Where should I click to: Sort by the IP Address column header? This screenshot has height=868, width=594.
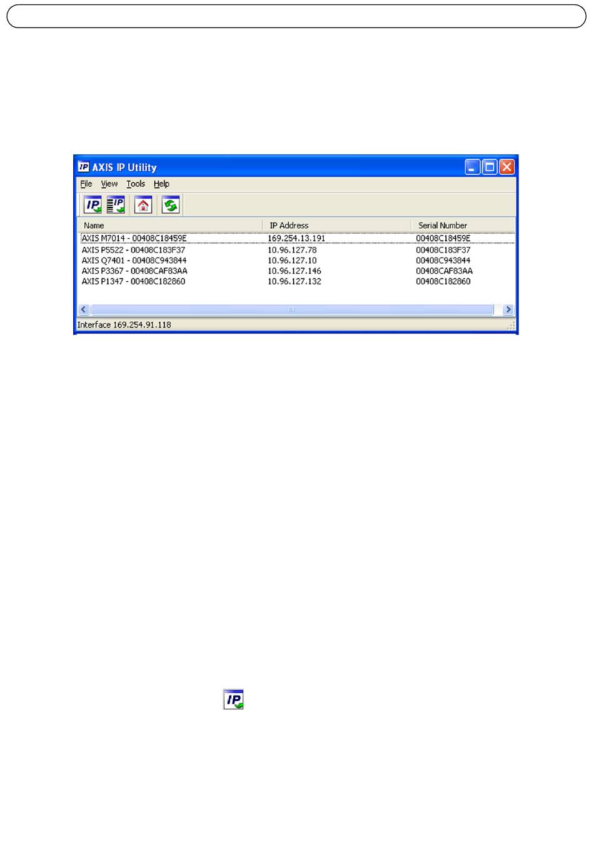(337, 226)
